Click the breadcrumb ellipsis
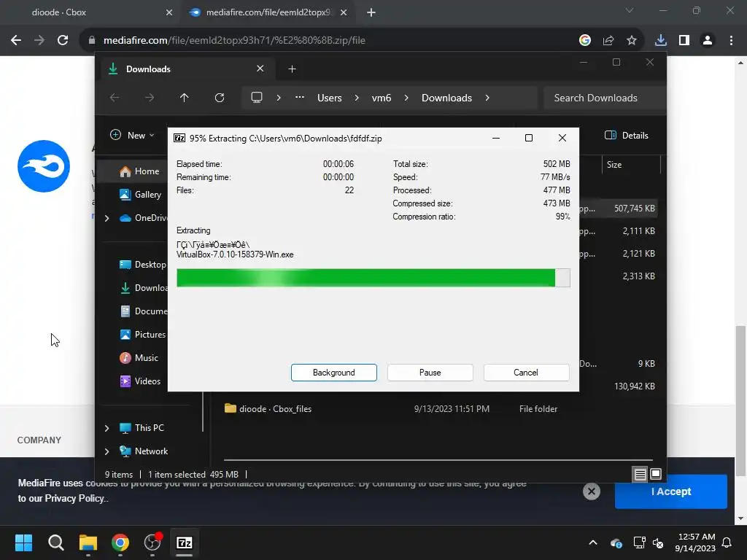Image resolution: width=747 pixels, height=560 pixels. point(300,97)
